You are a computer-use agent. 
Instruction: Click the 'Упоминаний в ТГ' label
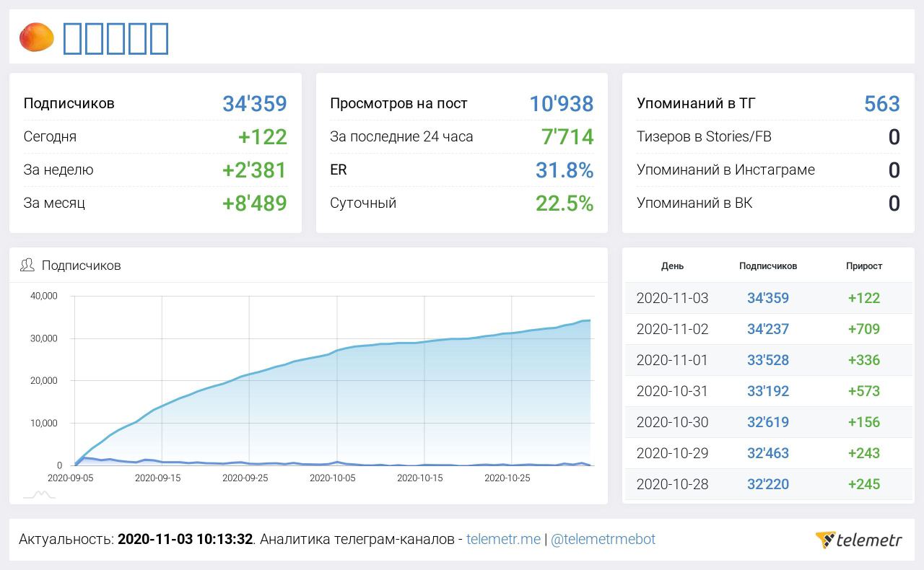click(696, 103)
